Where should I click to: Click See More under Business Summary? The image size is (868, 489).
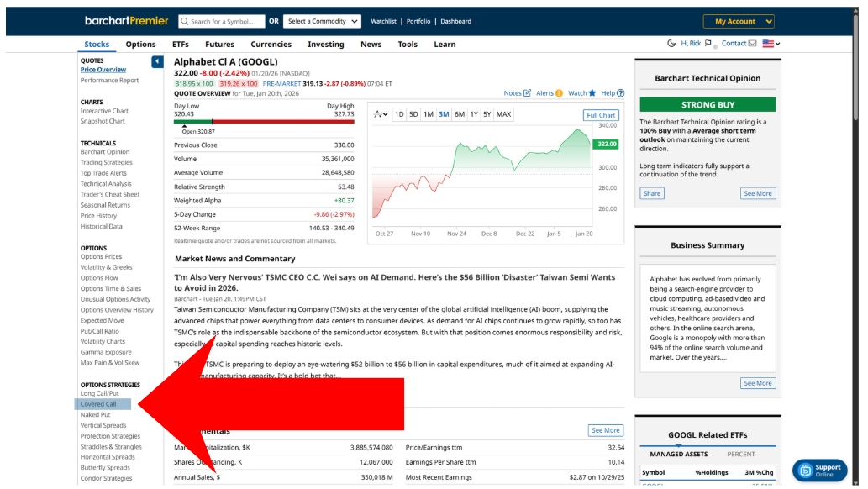pos(758,383)
